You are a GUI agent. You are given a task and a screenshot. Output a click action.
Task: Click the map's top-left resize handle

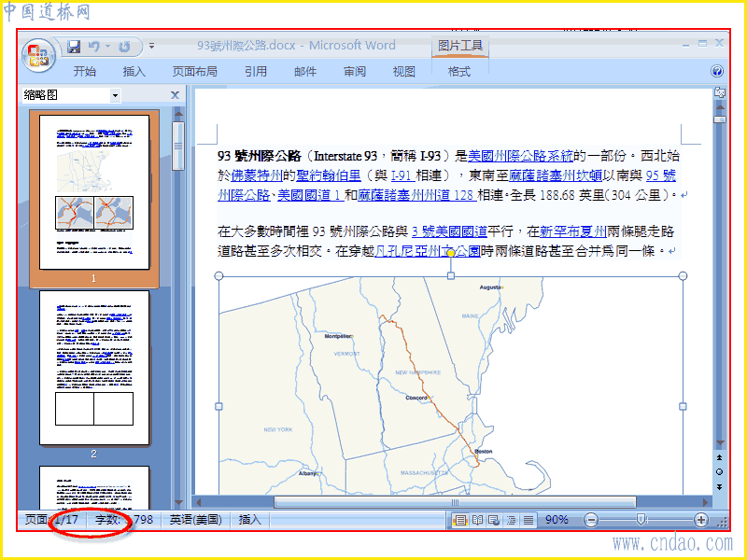(218, 275)
